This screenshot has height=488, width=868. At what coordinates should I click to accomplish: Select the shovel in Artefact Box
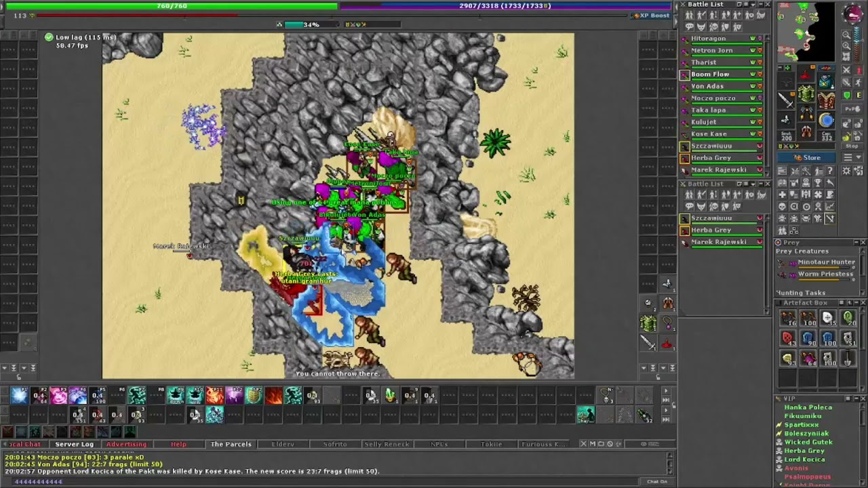click(849, 359)
